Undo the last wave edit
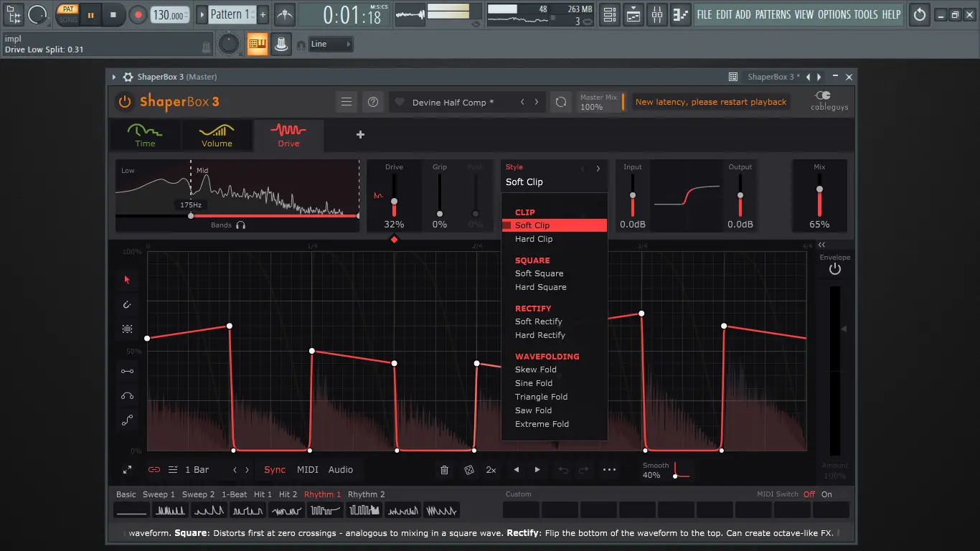The height and width of the screenshot is (551, 980). (x=563, y=470)
